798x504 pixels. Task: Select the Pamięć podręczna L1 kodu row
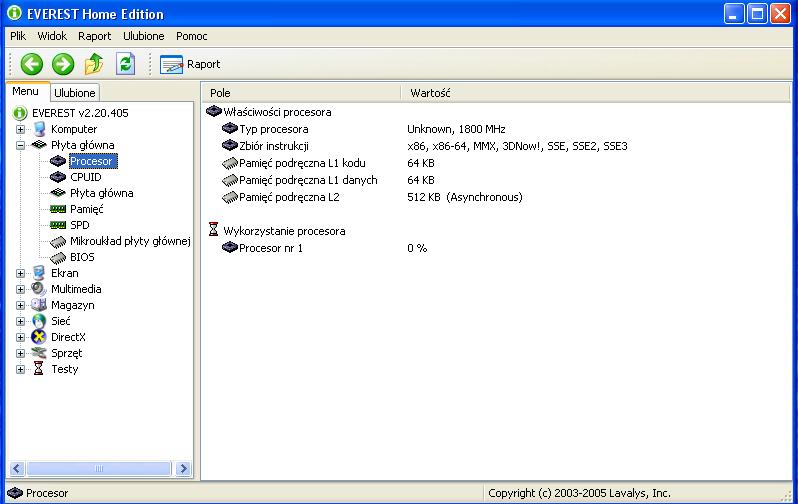[x=496, y=163]
